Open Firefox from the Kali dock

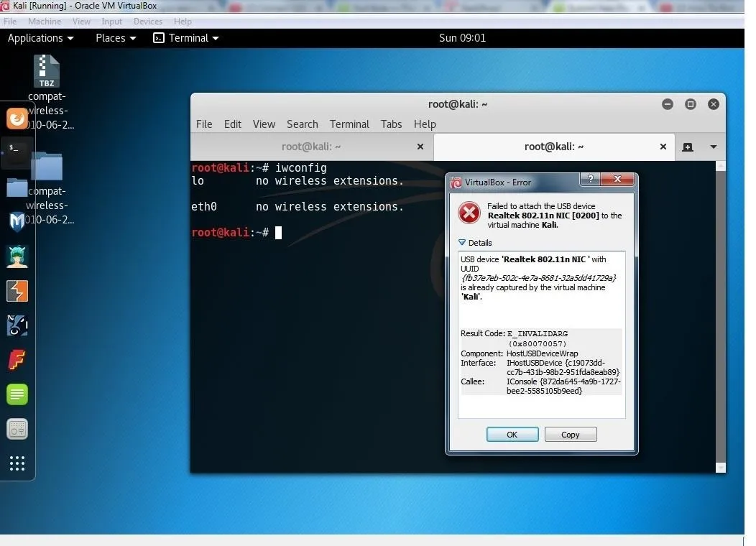17,119
